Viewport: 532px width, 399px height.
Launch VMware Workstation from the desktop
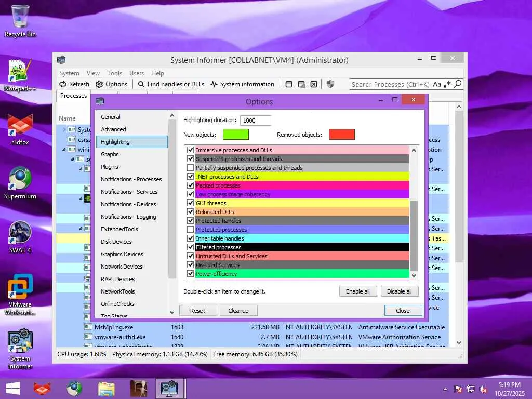coord(20,295)
